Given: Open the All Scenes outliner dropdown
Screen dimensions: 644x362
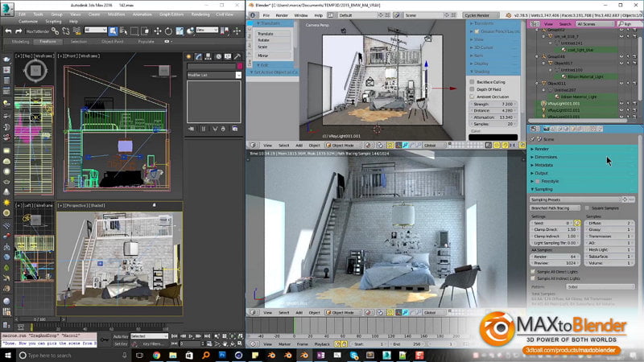Looking at the screenshot, I should click(594, 24).
